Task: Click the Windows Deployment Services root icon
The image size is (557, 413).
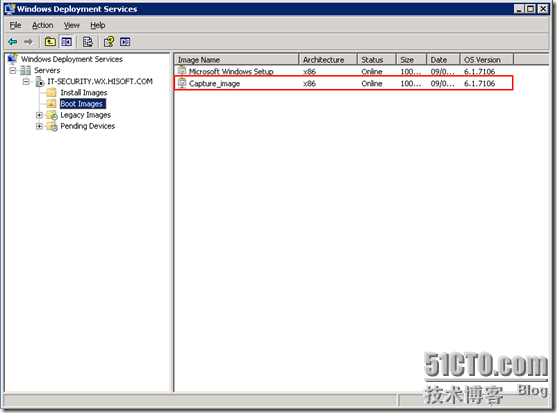Action: pos(13,59)
